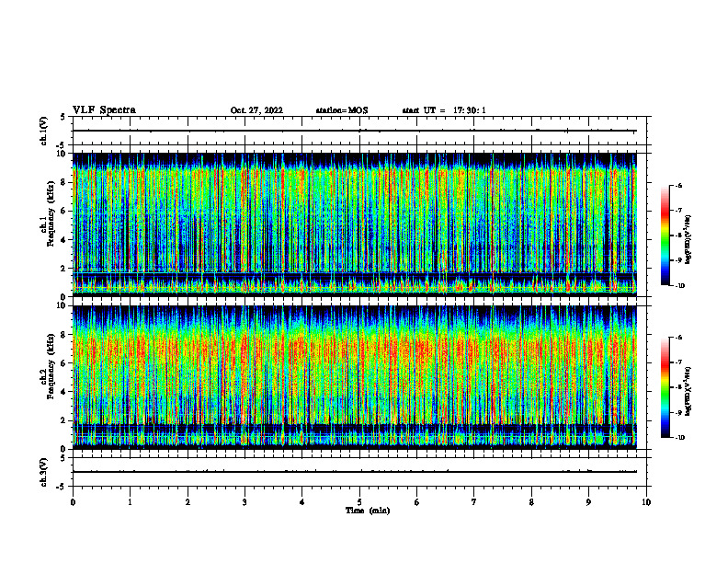Image resolution: width=728 pixels, height=563 pixels.
Task: Click the "station=MOS" header label
Action: pos(342,110)
